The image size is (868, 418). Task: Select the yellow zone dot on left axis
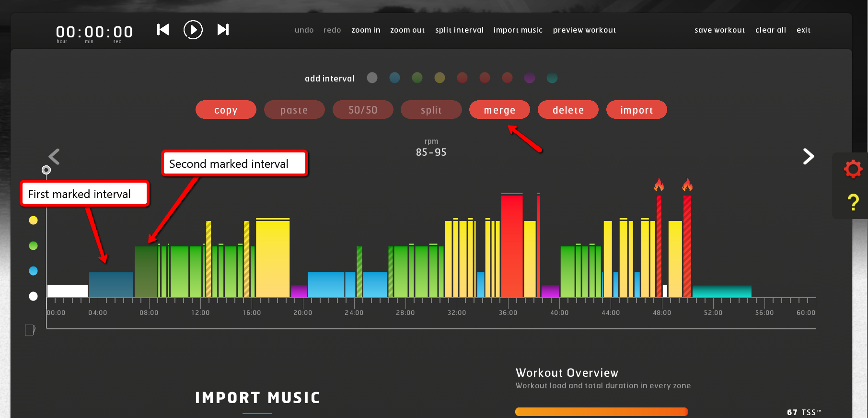pos(33,221)
